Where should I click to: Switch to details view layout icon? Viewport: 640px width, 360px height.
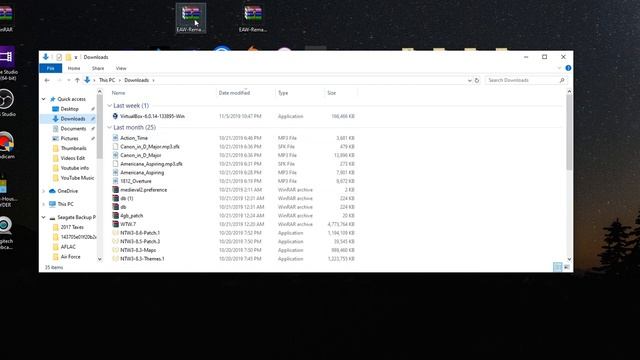click(x=557, y=267)
